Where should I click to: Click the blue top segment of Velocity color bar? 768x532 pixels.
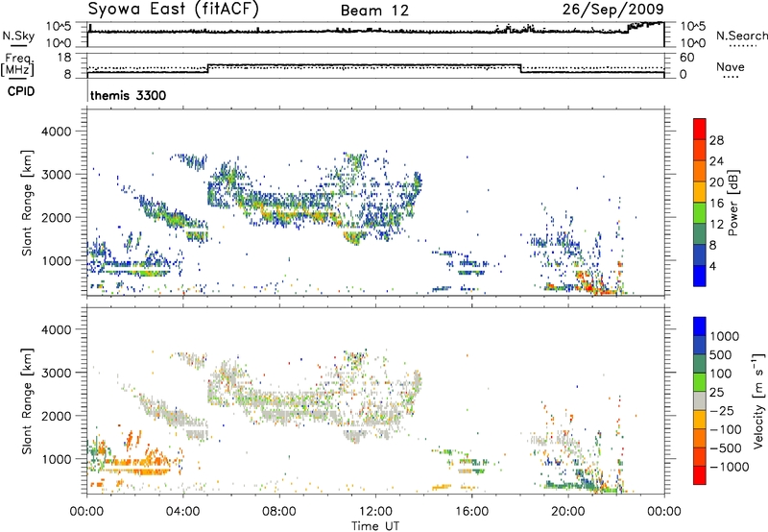(700, 326)
